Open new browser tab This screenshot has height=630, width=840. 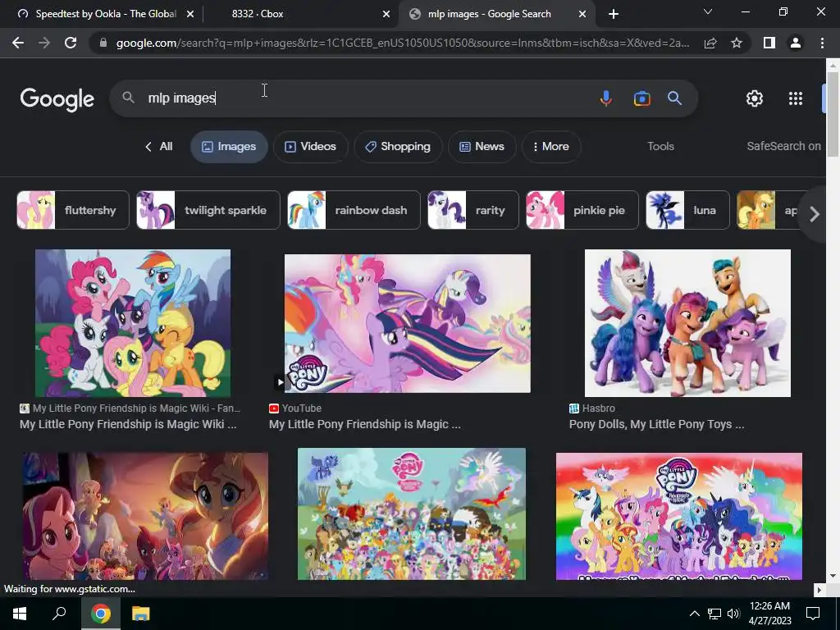pyautogui.click(x=614, y=14)
